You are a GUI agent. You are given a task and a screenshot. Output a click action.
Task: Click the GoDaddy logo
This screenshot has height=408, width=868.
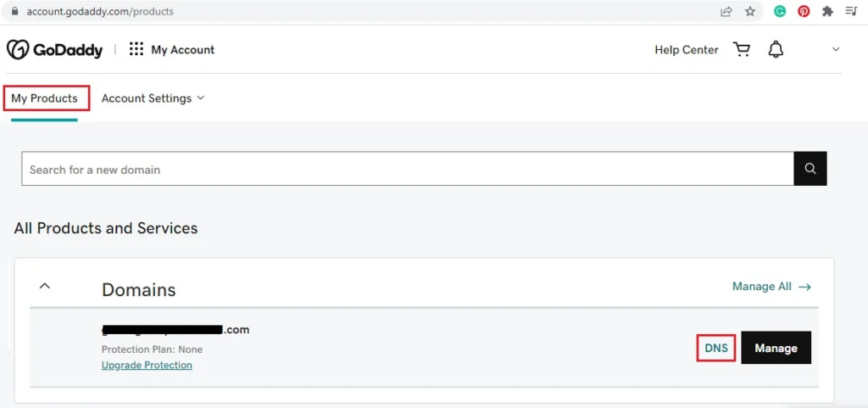[55, 50]
